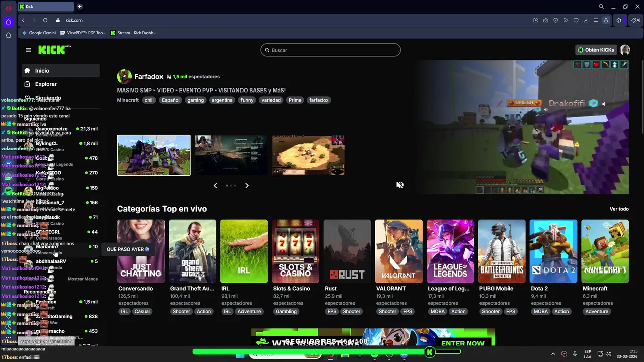
Task: Click the argentina tag
Action: [222, 100]
